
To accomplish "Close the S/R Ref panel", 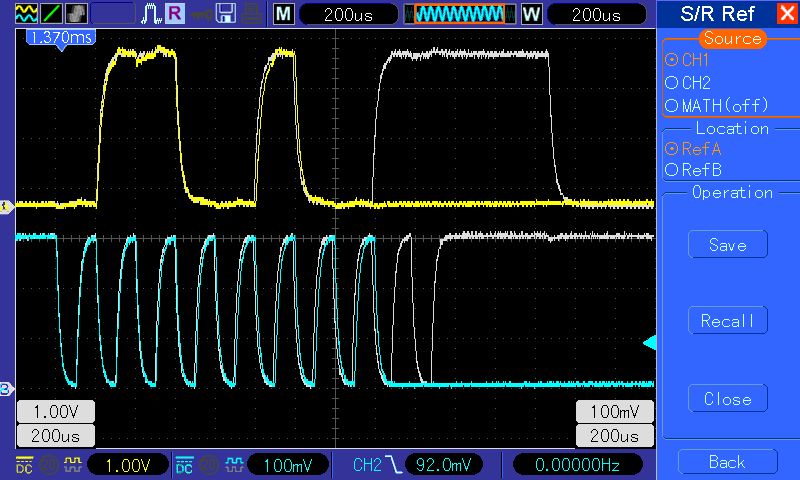I will [x=785, y=14].
